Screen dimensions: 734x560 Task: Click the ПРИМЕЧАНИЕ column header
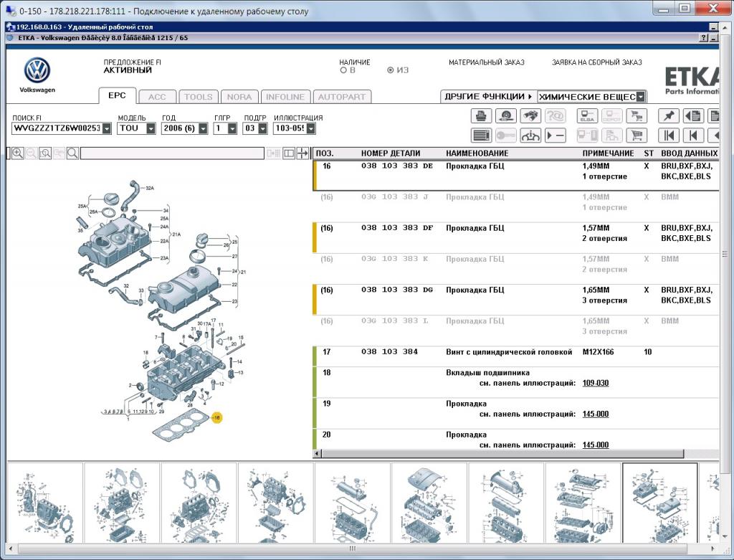tap(608, 153)
